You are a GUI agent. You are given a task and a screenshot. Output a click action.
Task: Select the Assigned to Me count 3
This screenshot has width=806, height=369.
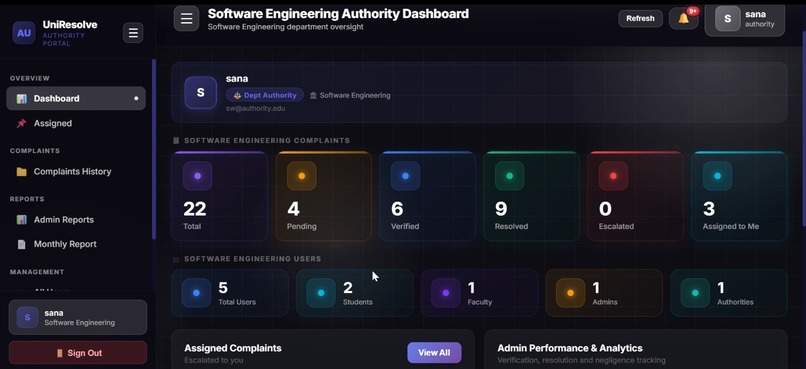[x=709, y=209]
